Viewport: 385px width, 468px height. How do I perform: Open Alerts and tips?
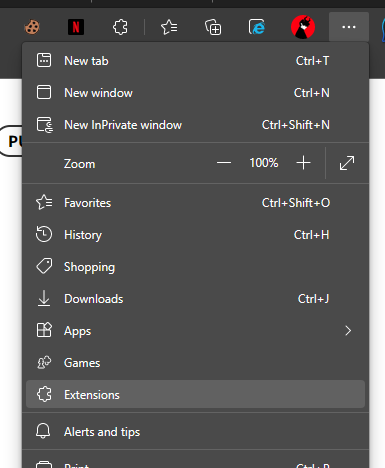click(195, 432)
